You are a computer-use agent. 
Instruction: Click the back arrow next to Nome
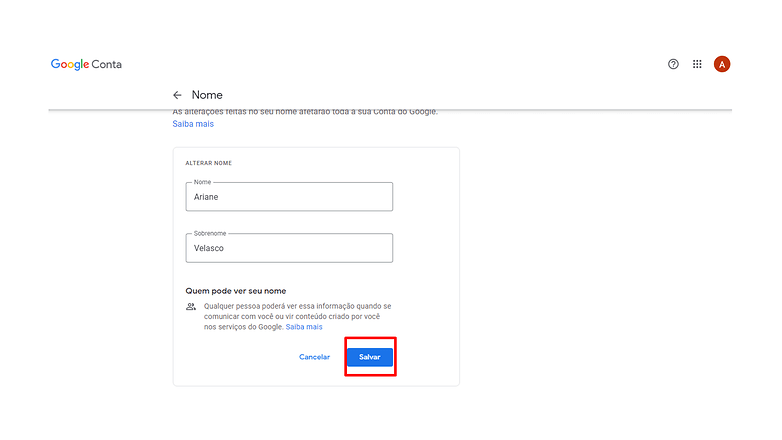point(177,95)
